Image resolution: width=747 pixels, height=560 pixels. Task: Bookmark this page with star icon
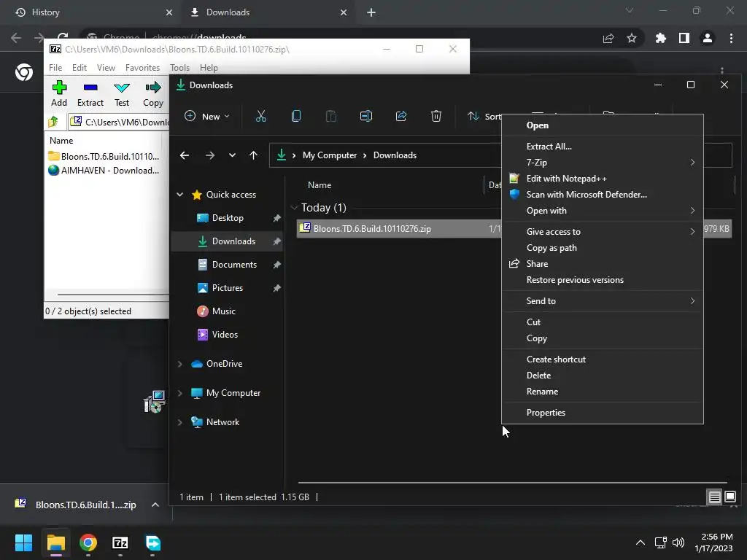(x=632, y=38)
